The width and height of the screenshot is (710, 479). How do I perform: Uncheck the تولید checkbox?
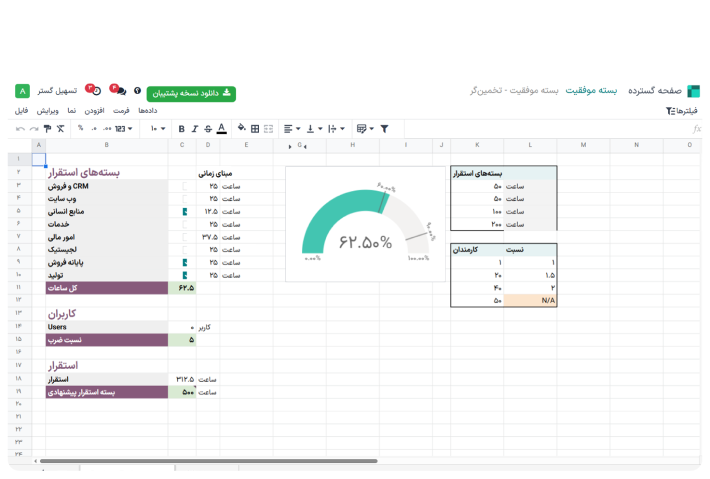185,275
